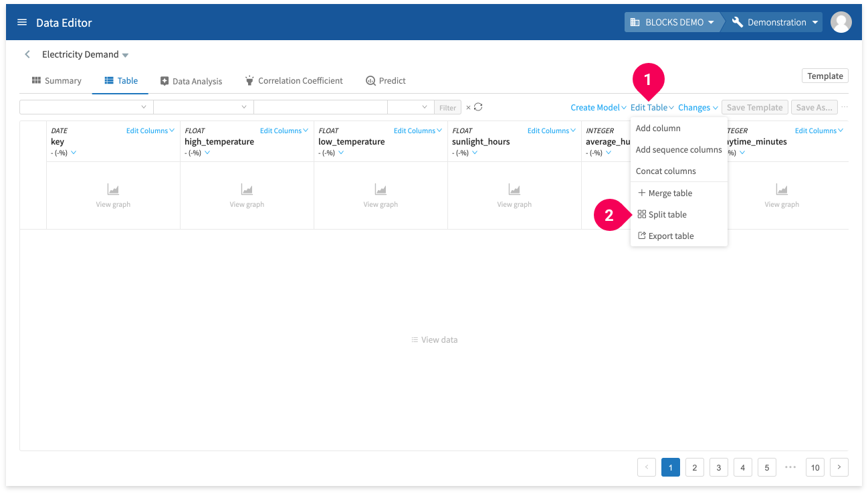Choose Add column from menu

coord(679,129)
